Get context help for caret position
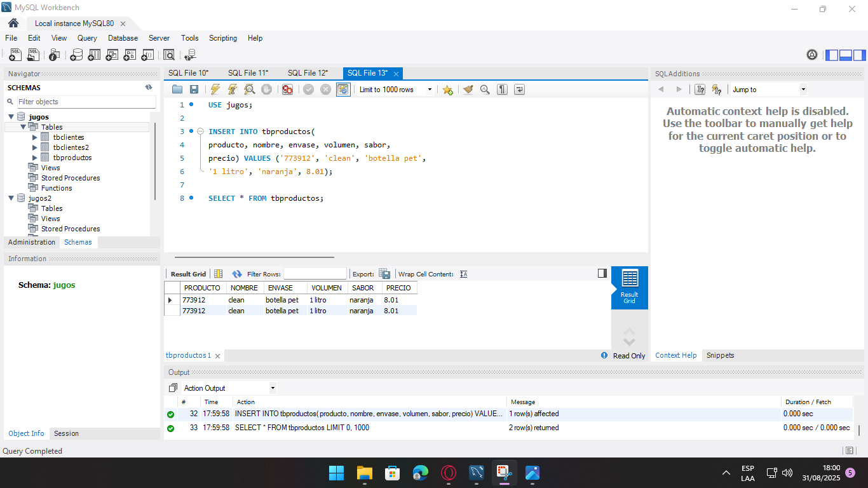 [700, 90]
